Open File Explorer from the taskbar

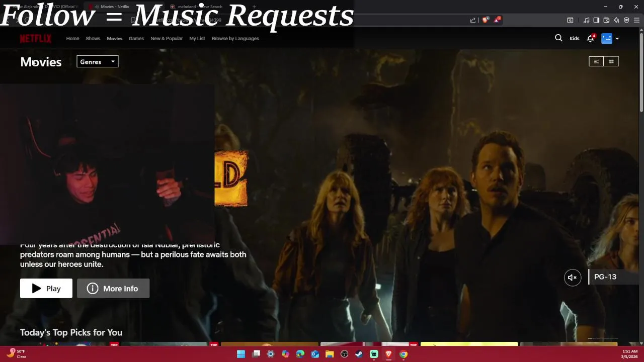click(330, 354)
